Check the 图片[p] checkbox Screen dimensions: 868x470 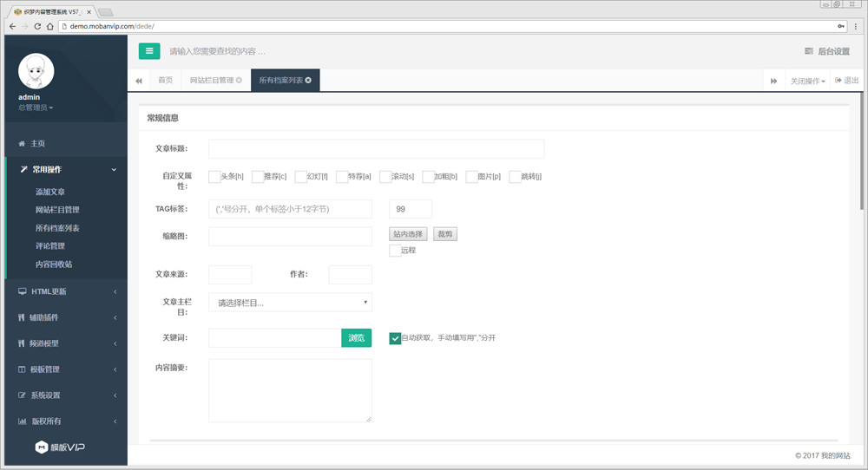471,176
